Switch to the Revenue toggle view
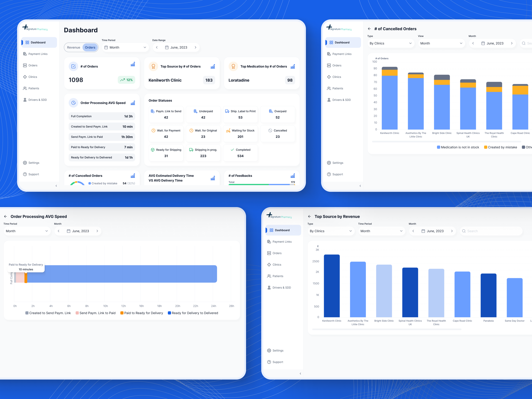Viewport: 532px width, 399px height. [73, 47]
